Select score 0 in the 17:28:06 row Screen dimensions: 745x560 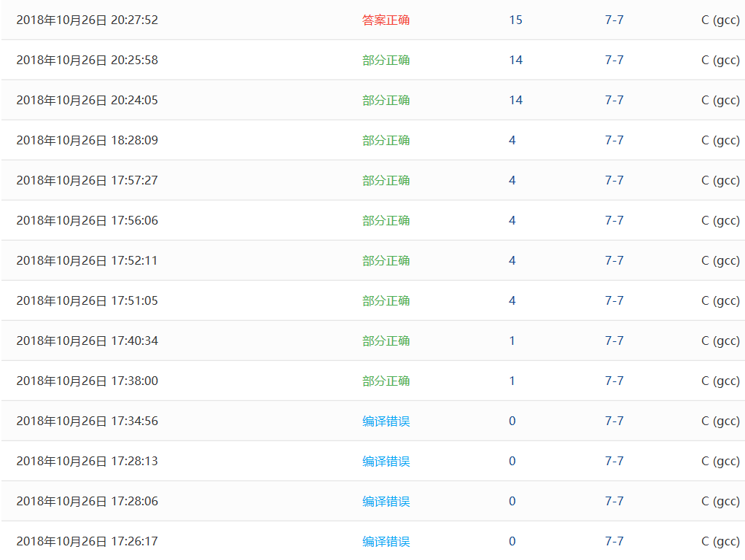point(512,501)
